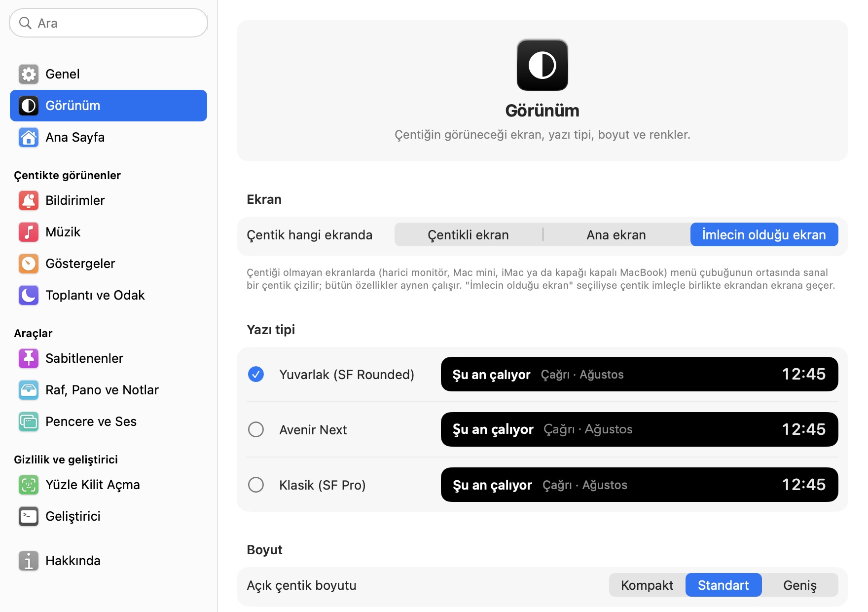
Task: Open Sabitlenenler pin icon
Action: tap(29, 358)
